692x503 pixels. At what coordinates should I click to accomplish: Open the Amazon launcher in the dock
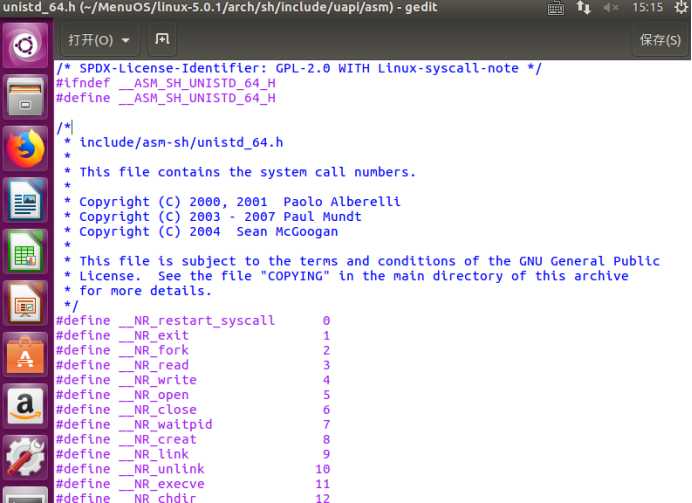pos(25,406)
